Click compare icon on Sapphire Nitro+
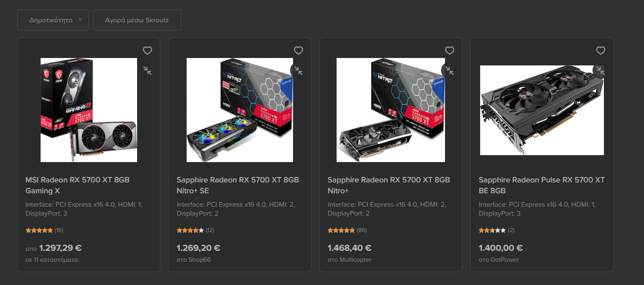The image size is (644, 285). 449,70
